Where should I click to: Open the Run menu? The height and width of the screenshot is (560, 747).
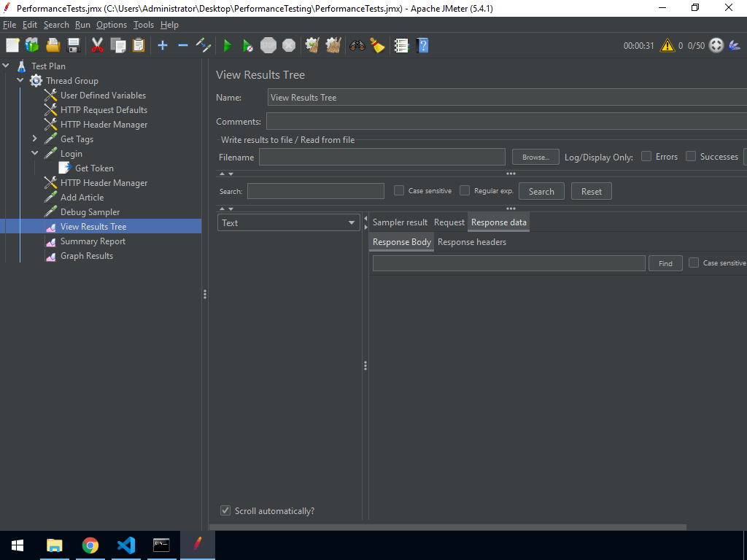pos(82,25)
